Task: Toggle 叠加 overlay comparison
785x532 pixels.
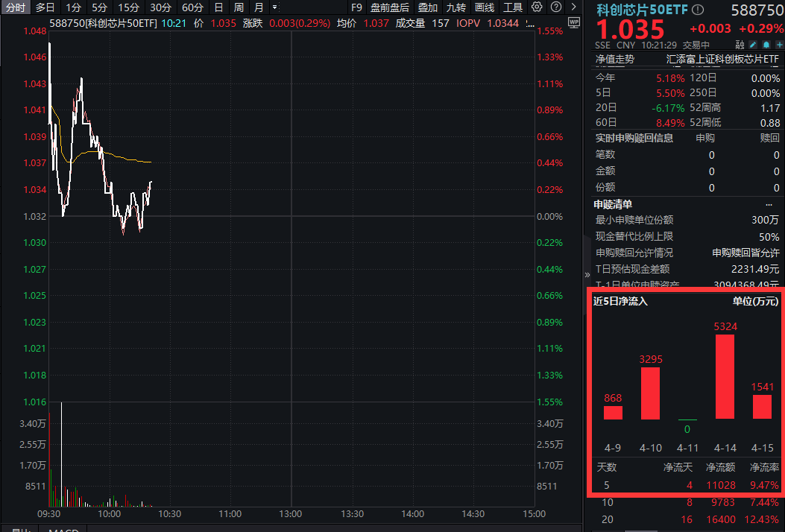Action: [x=428, y=7]
